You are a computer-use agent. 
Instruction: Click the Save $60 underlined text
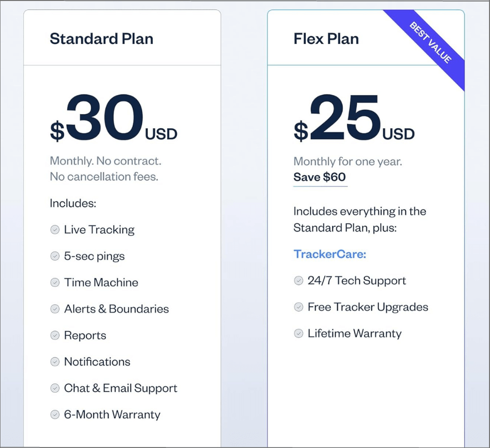319,177
